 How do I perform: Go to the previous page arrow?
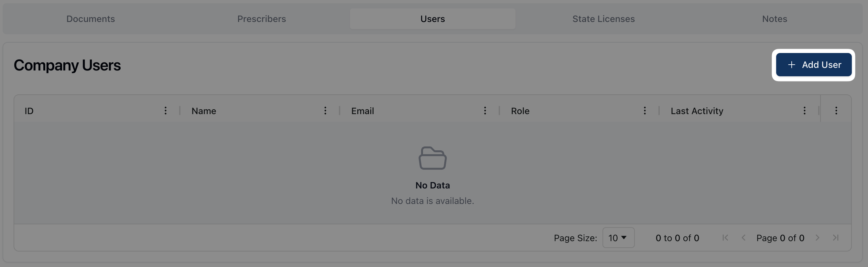[x=743, y=238]
